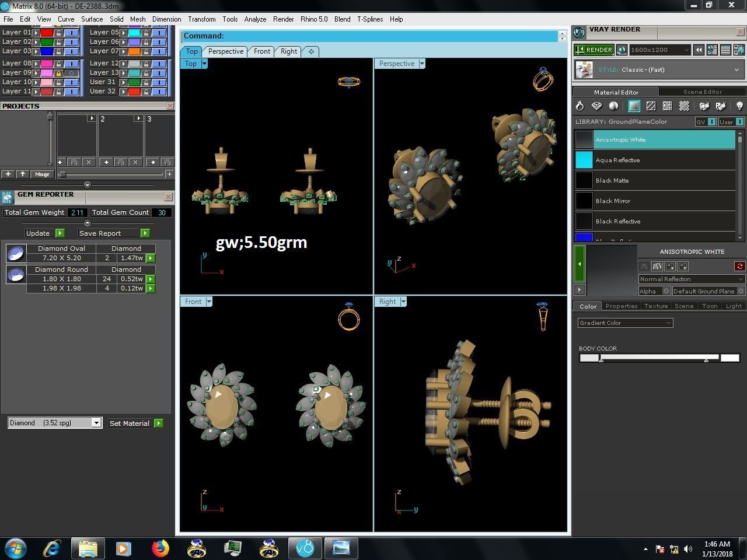Click the checkered texture materials icon

point(651,106)
